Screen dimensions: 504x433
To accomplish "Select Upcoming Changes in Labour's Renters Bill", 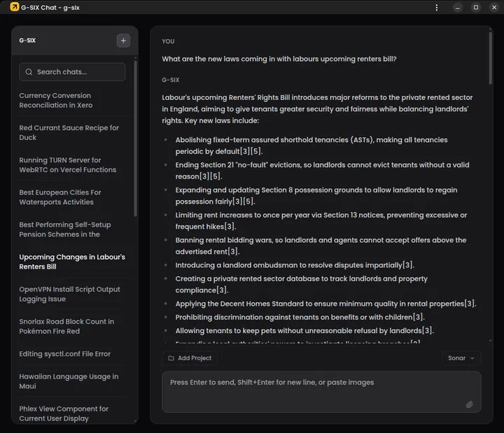I will [72, 262].
